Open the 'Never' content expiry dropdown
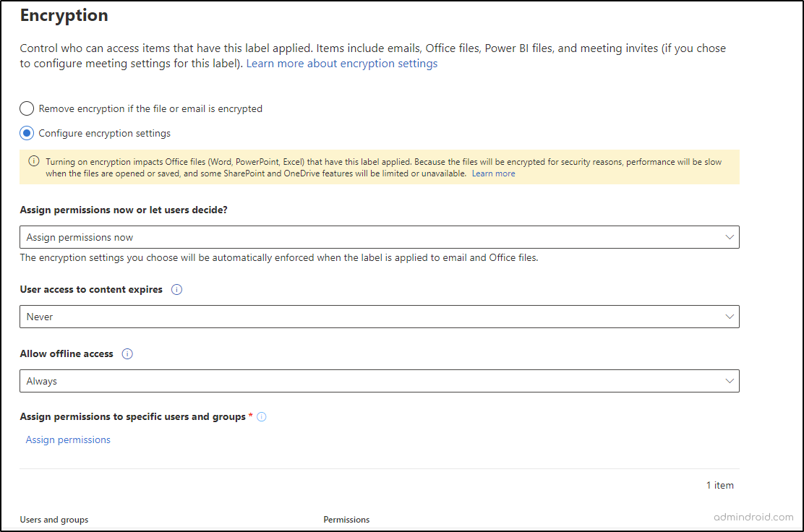Viewport: 804px width, 532px height. [x=380, y=317]
